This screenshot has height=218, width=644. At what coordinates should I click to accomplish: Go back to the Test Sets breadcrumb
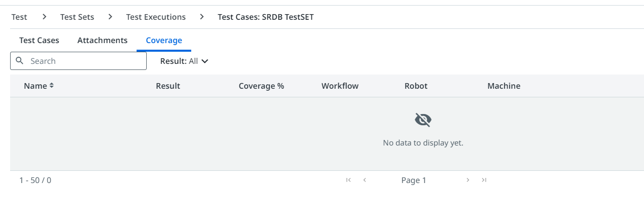click(77, 17)
